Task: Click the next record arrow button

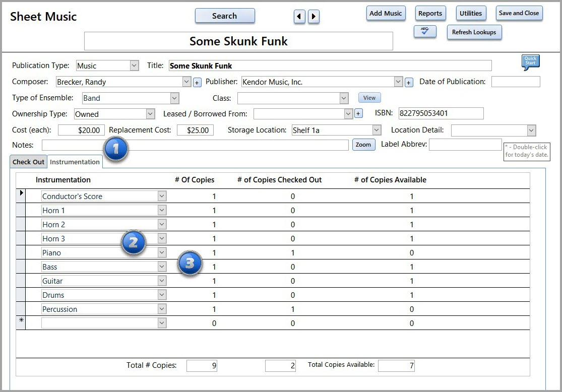Action: [x=314, y=17]
